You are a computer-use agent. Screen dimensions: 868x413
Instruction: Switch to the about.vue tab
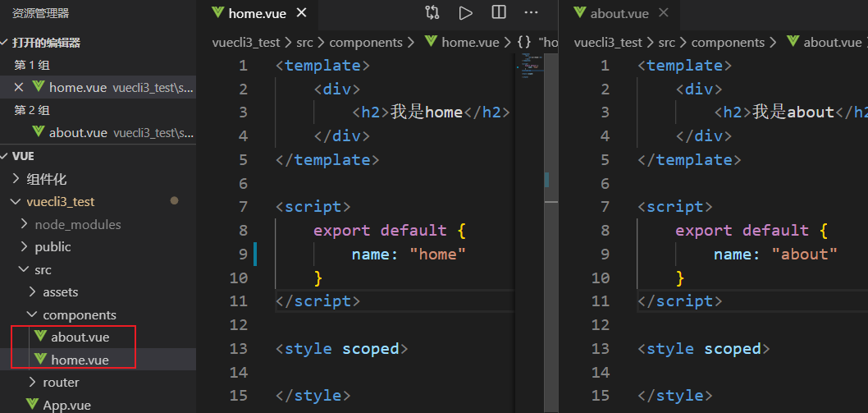(x=619, y=13)
